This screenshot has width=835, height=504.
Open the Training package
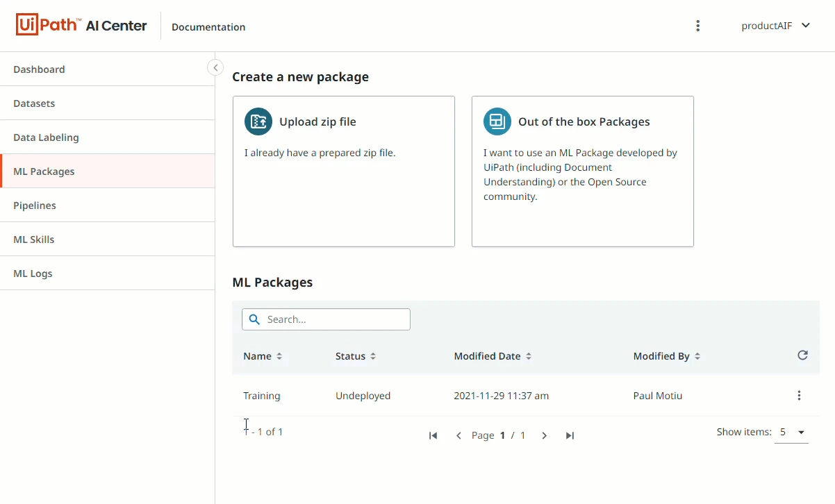click(x=262, y=396)
